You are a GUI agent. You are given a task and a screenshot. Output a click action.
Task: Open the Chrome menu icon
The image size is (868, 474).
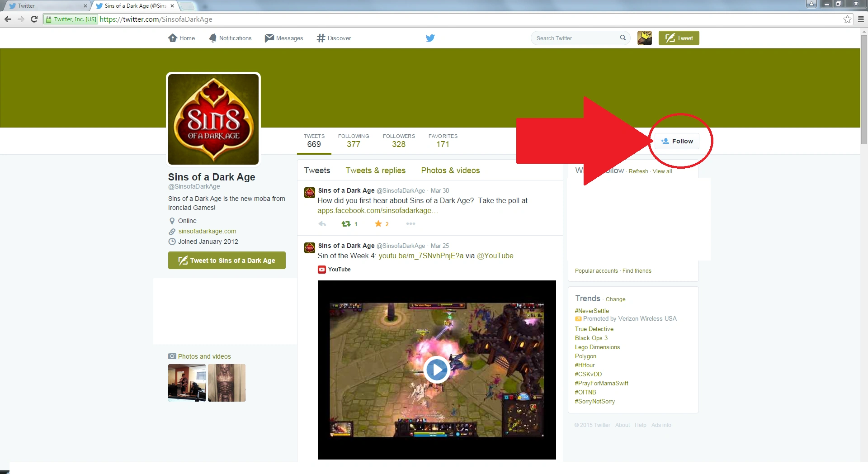point(861,19)
